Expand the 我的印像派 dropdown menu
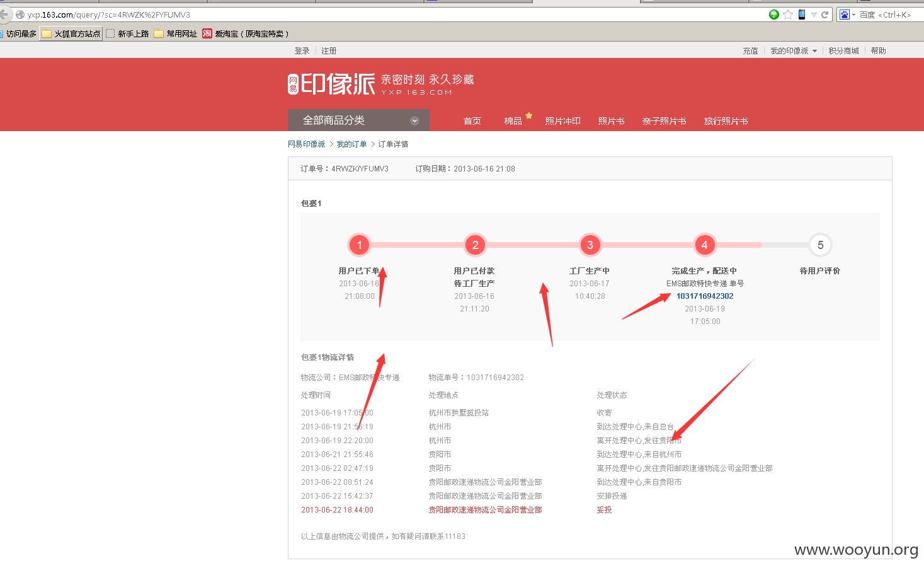Viewport: 924px width, 568px height. 794,51
